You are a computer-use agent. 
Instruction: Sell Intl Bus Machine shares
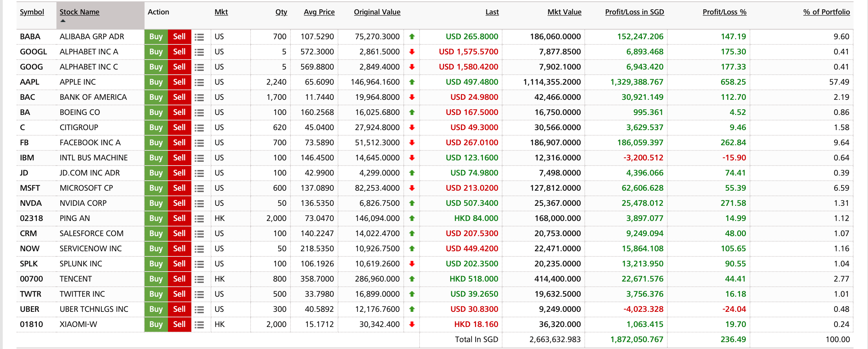(x=179, y=158)
